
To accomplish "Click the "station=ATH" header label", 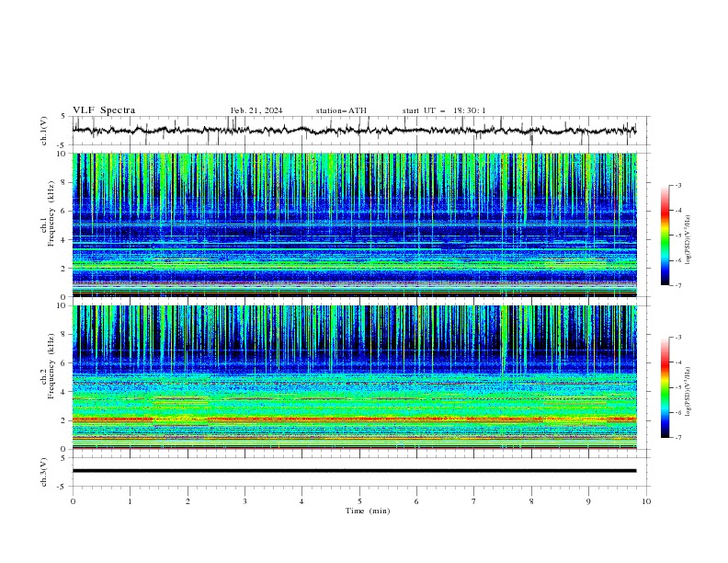I will click(x=341, y=110).
